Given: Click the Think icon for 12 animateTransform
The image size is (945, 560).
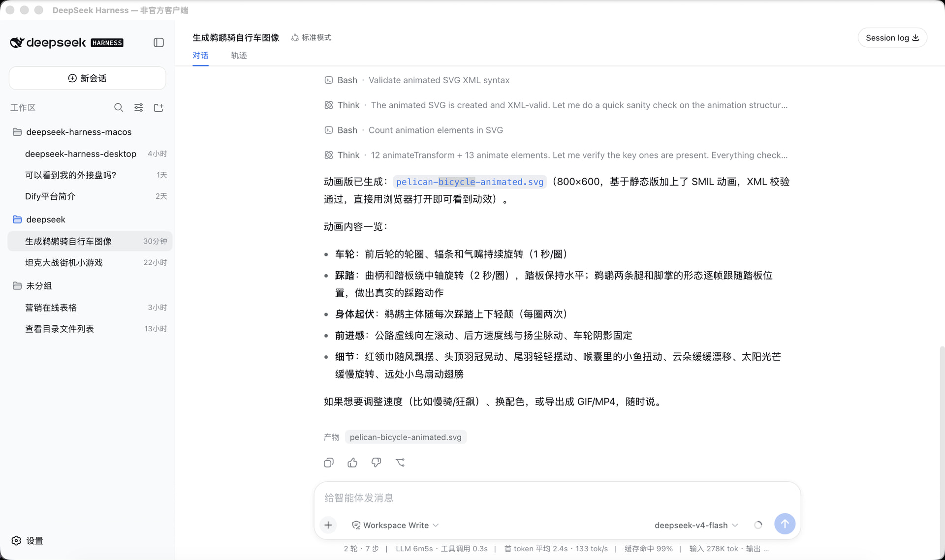Looking at the screenshot, I should (x=329, y=156).
